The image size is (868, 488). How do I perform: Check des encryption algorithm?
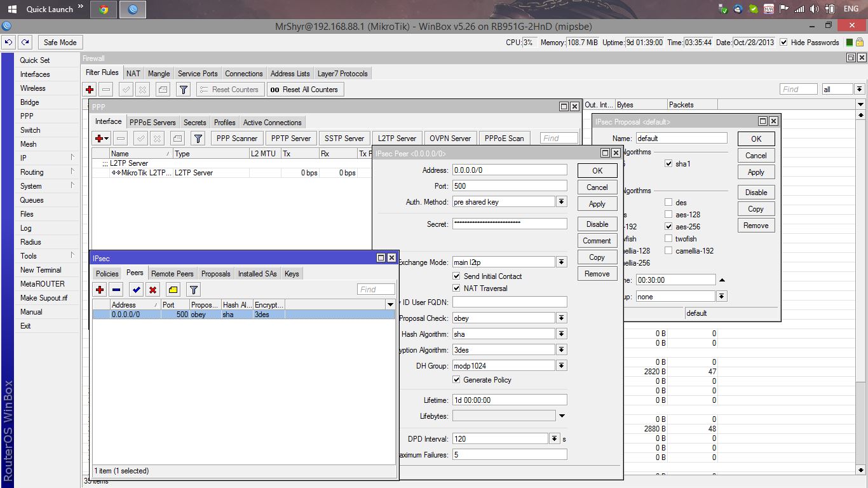tap(668, 203)
